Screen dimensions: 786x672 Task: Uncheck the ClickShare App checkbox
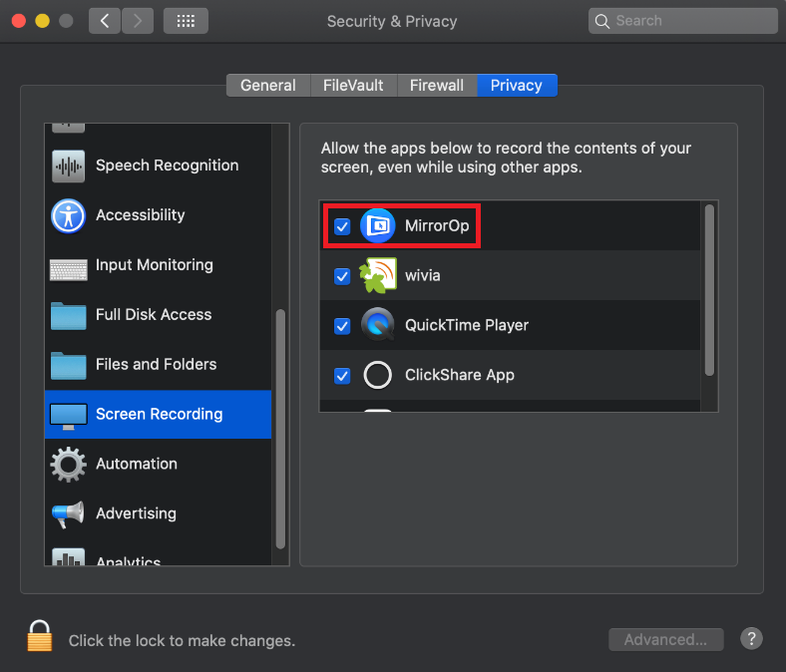[342, 376]
